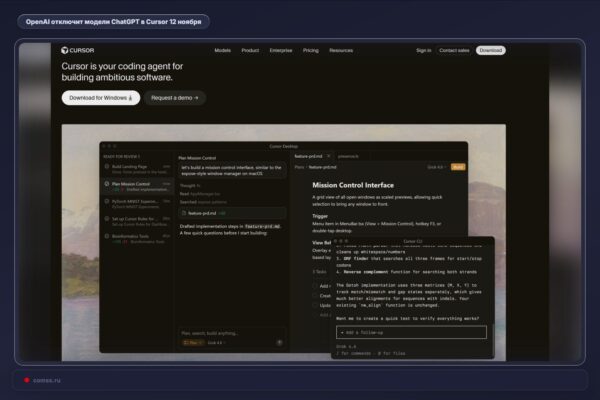Image resolution: width=600 pixels, height=400 pixels.
Task: Click the 'Searched' step line in chat
Action: click(203, 202)
